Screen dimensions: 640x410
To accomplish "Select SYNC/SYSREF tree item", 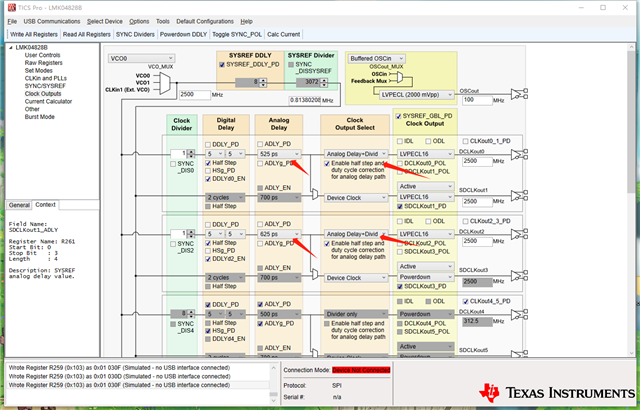I will (45, 86).
